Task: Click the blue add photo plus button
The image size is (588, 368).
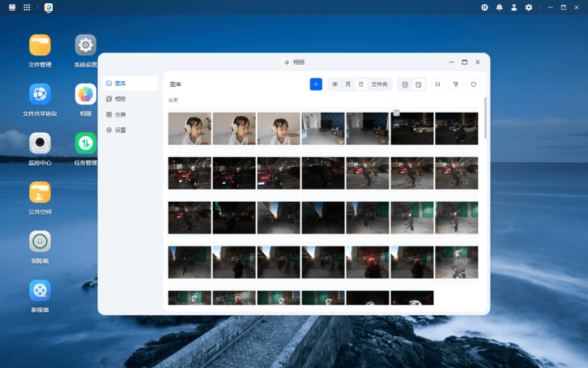Action: [x=316, y=84]
